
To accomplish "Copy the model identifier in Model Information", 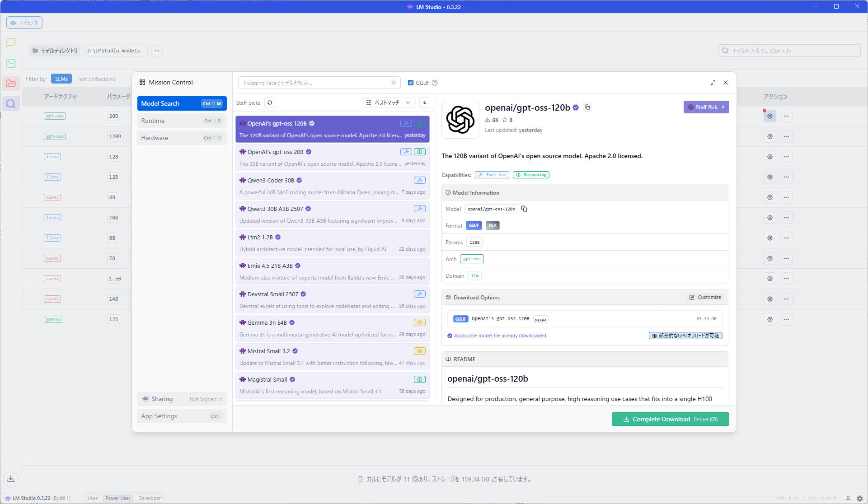I will [524, 209].
